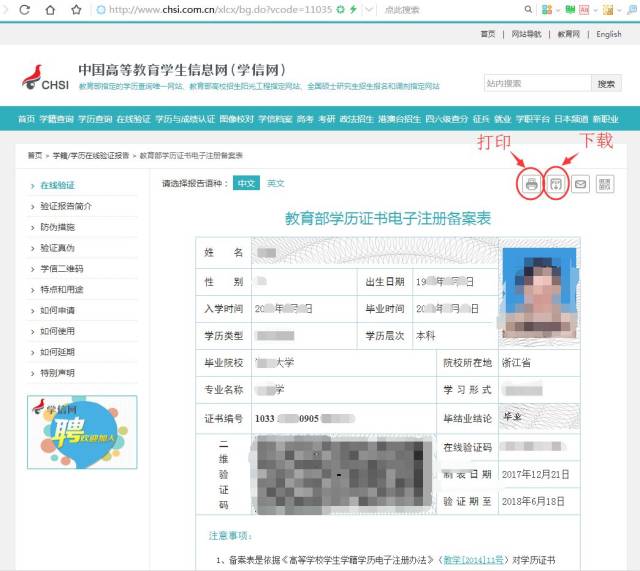Select 在线验证 in the left sidebar
The height and width of the screenshot is (571, 640).
[x=58, y=185]
